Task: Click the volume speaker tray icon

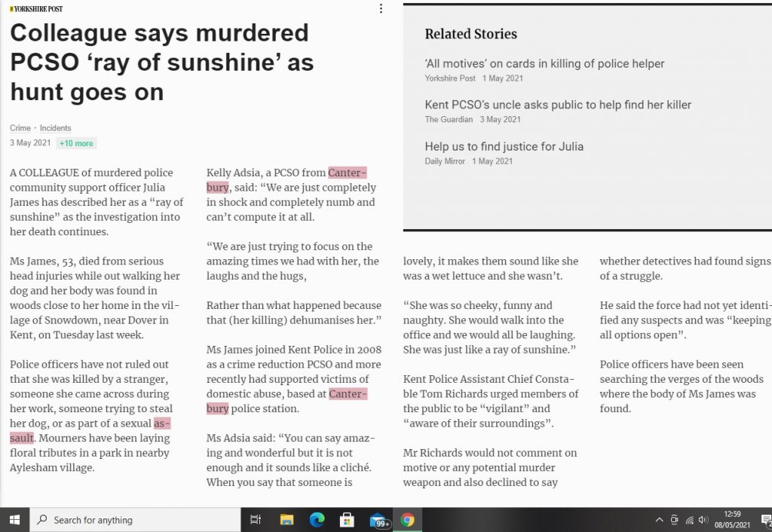Action: (703, 519)
